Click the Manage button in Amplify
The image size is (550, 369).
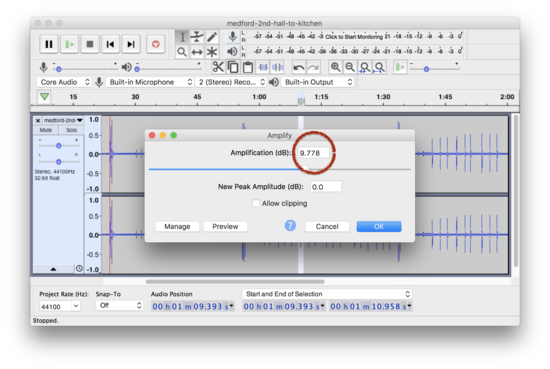(177, 227)
